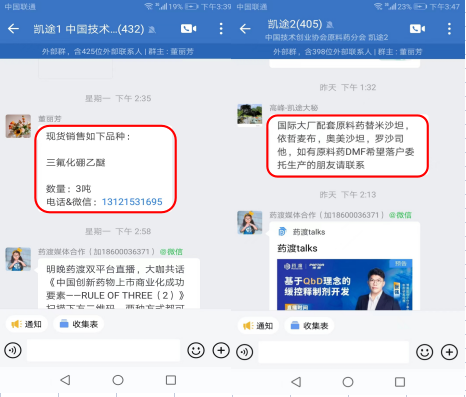Start video call in 凯途2 group
This screenshot has height=397, width=466.
417,29
